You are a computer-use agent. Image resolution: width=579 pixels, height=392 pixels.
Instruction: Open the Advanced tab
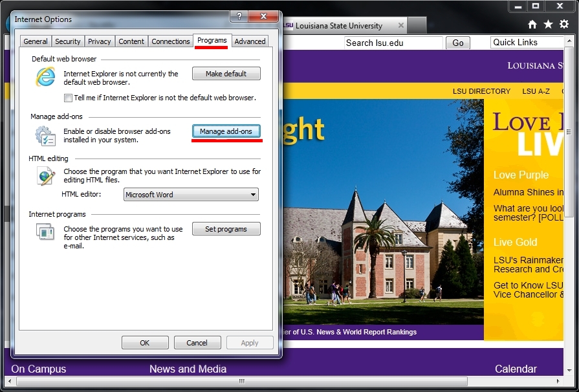pyautogui.click(x=250, y=41)
